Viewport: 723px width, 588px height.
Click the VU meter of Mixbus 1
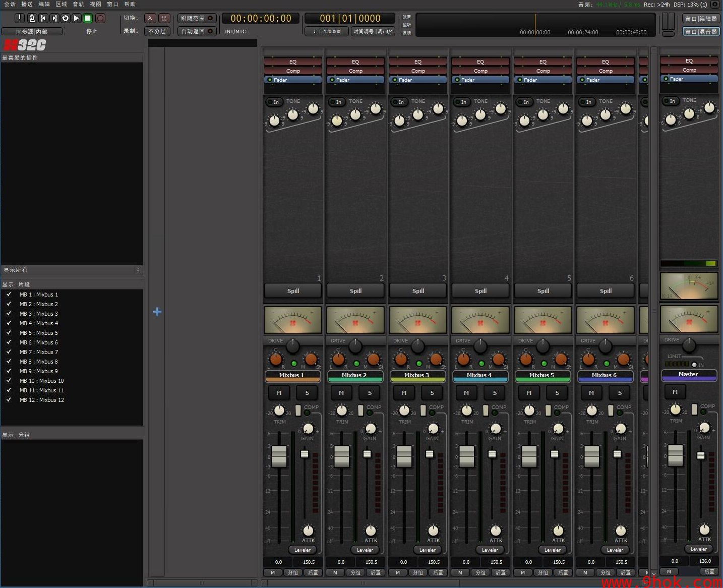coord(293,320)
